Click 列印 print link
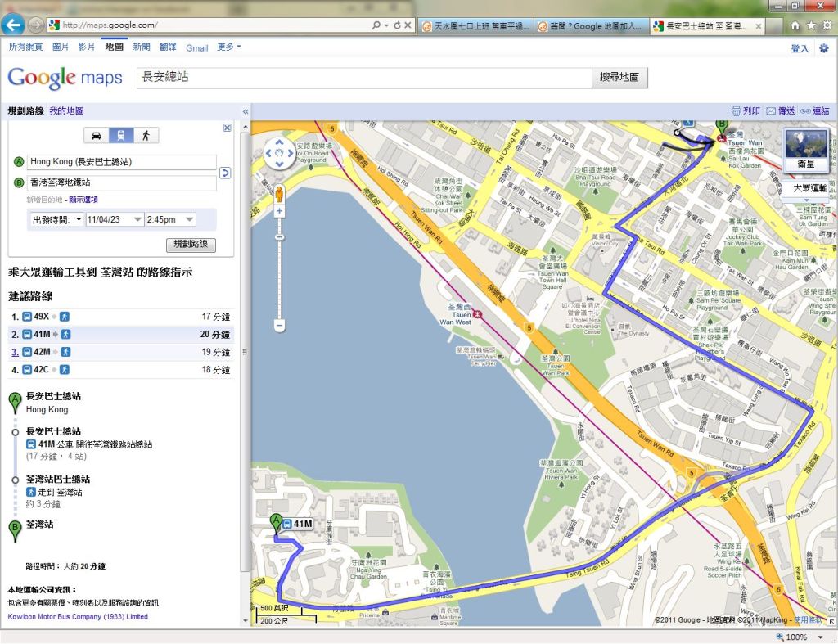The image size is (838, 644). click(x=746, y=110)
